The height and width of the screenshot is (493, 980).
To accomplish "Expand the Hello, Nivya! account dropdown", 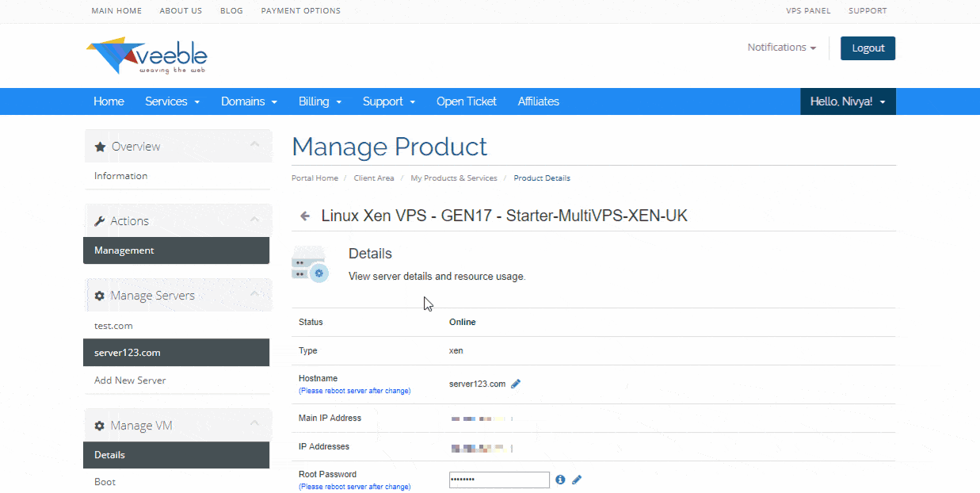I will coord(848,101).
